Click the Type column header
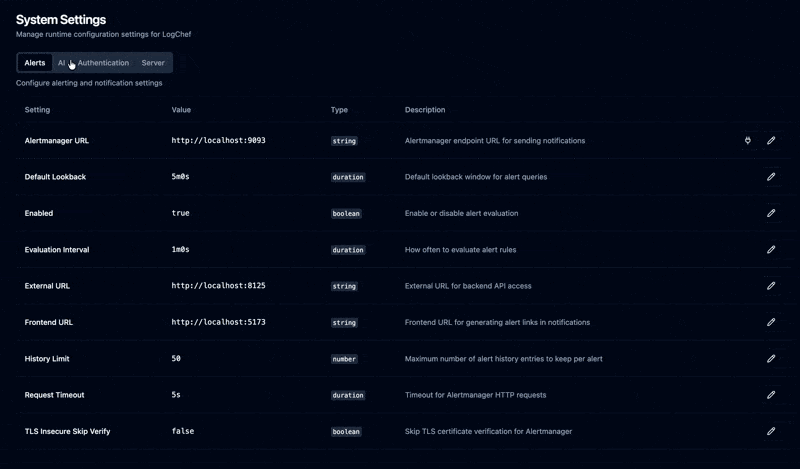 click(x=339, y=110)
